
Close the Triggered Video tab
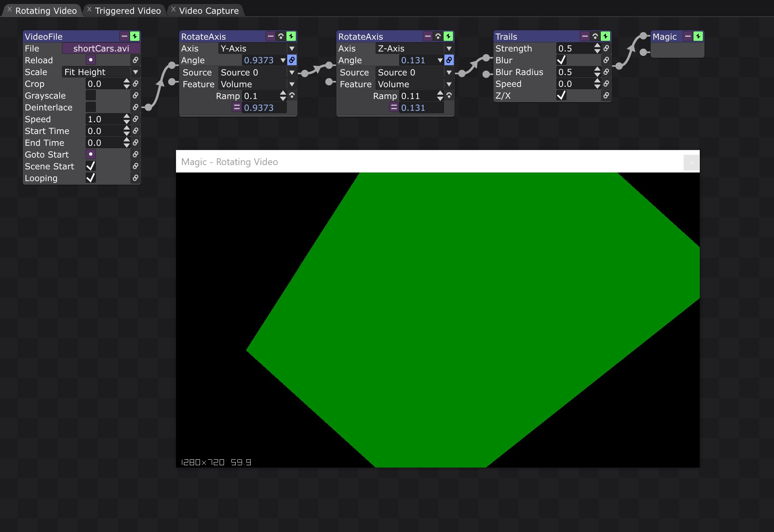tap(89, 9)
